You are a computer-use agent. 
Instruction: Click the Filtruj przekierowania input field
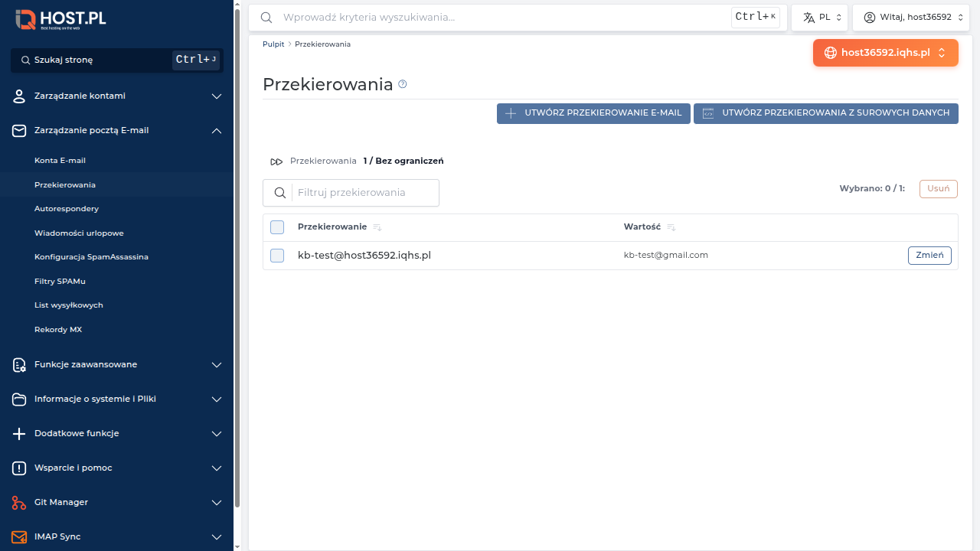(x=351, y=193)
